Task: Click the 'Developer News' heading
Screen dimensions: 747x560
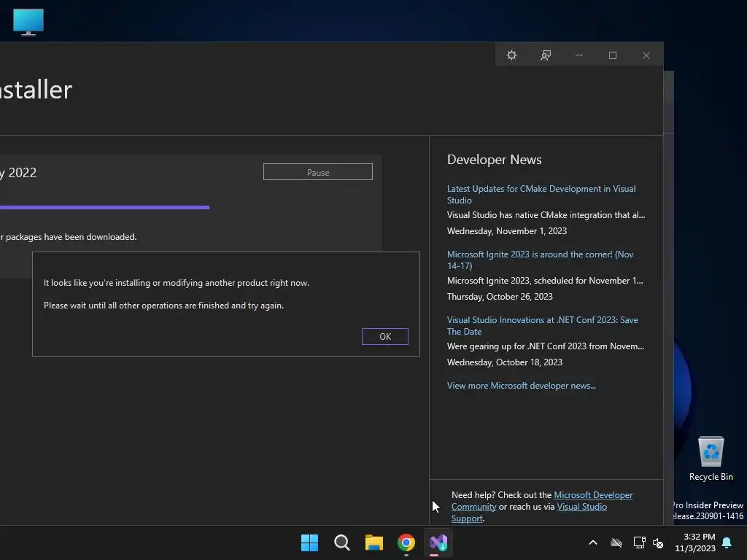Action: point(494,160)
